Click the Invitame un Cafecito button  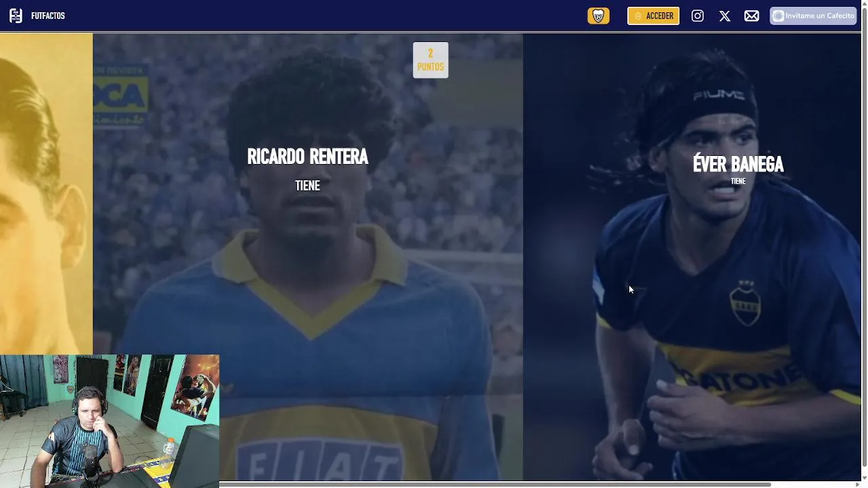coord(813,16)
